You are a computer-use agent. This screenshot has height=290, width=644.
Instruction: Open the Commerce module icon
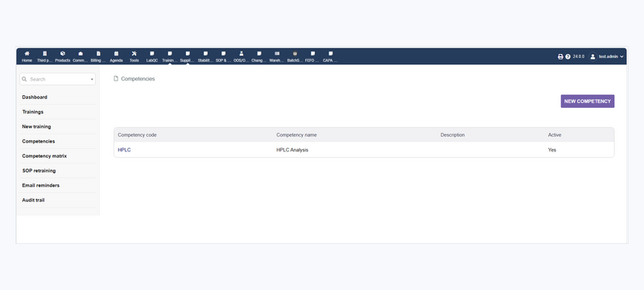tap(80, 53)
